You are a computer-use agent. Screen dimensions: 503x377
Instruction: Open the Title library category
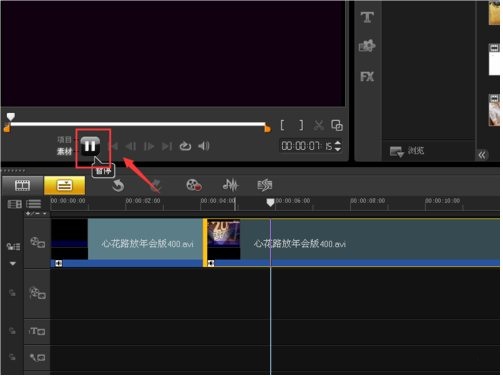coord(367,17)
